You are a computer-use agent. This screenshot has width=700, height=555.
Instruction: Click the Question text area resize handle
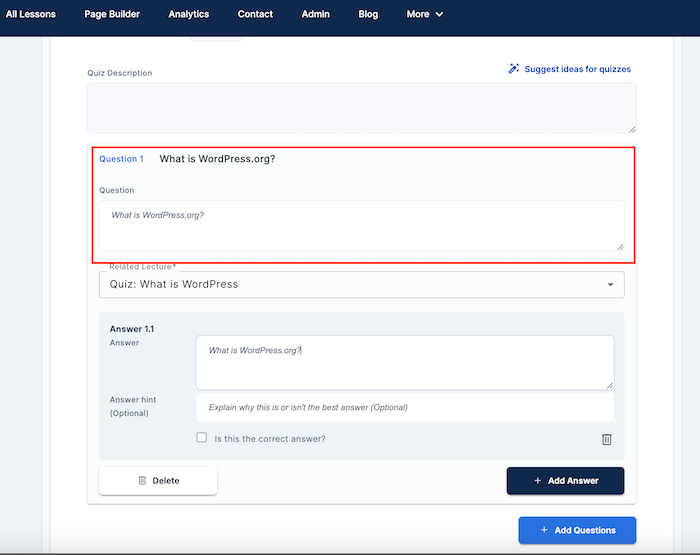click(620, 246)
